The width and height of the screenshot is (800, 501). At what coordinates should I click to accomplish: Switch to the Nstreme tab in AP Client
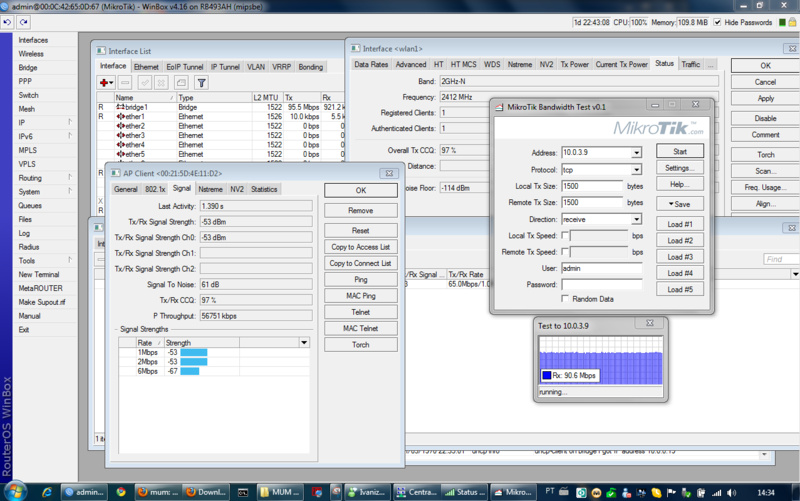[210, 189]
